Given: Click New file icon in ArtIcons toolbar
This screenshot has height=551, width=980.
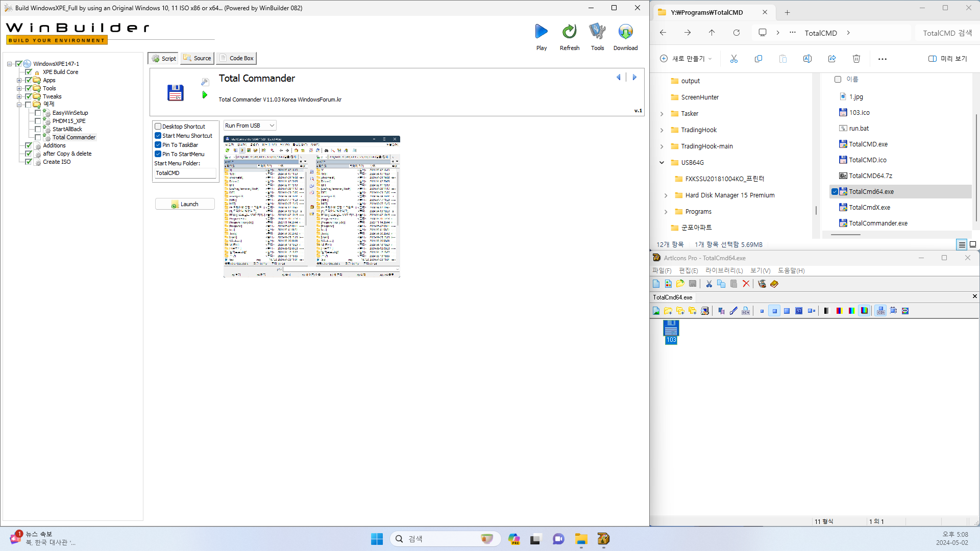Looking at the screenshot, I should pos(656,284).
